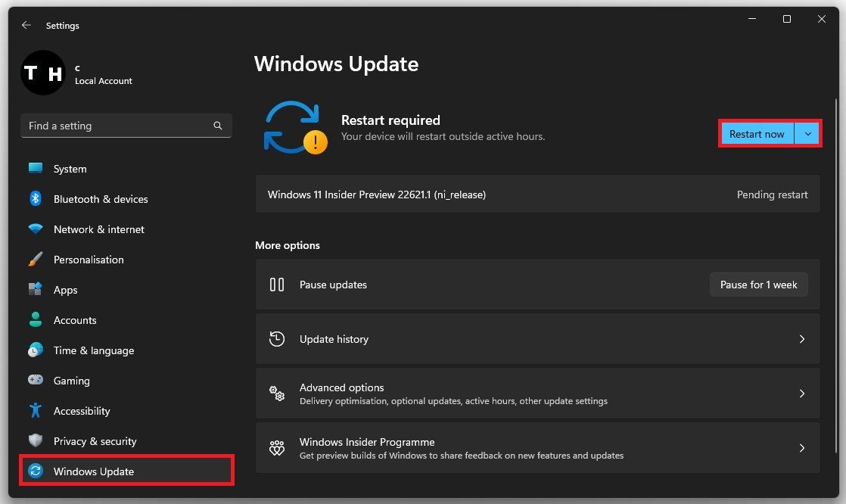Click the Windows Insider Programme hearts icon

pyautogui.click(x=277, y=448)
